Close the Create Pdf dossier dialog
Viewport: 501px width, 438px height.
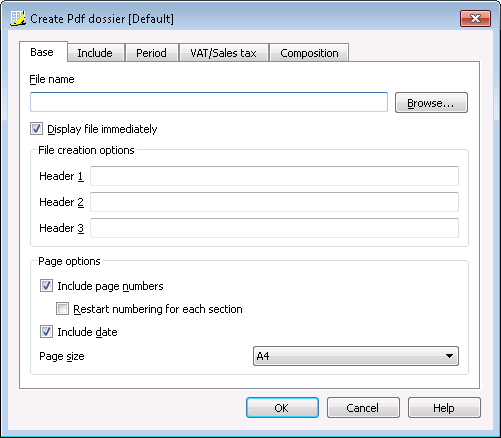click(x=475, y=18)
